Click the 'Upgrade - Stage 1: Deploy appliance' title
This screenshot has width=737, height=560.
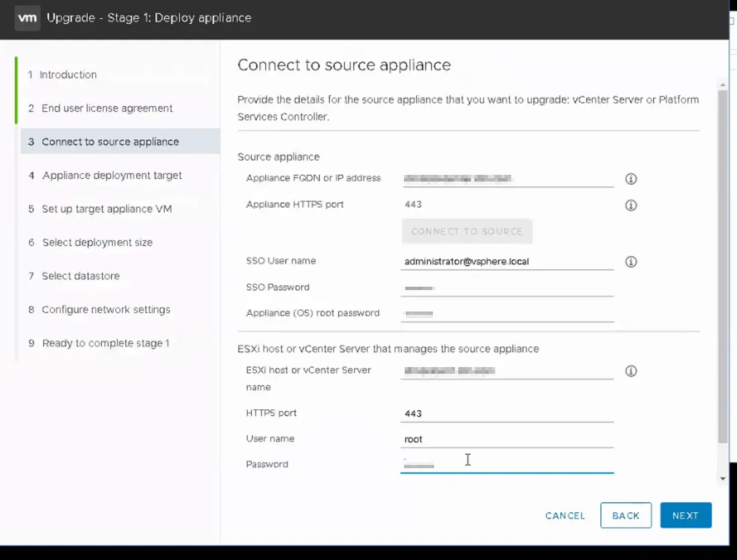pyautogui.click(x=149, y=18)
